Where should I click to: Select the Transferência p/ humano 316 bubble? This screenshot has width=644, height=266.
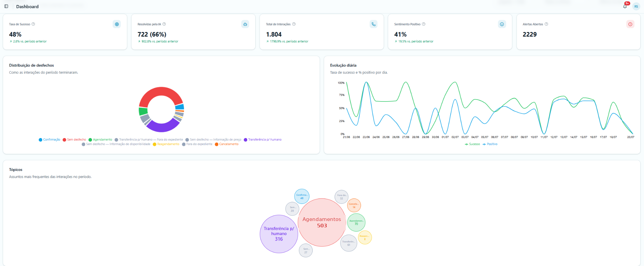point(279,234)
